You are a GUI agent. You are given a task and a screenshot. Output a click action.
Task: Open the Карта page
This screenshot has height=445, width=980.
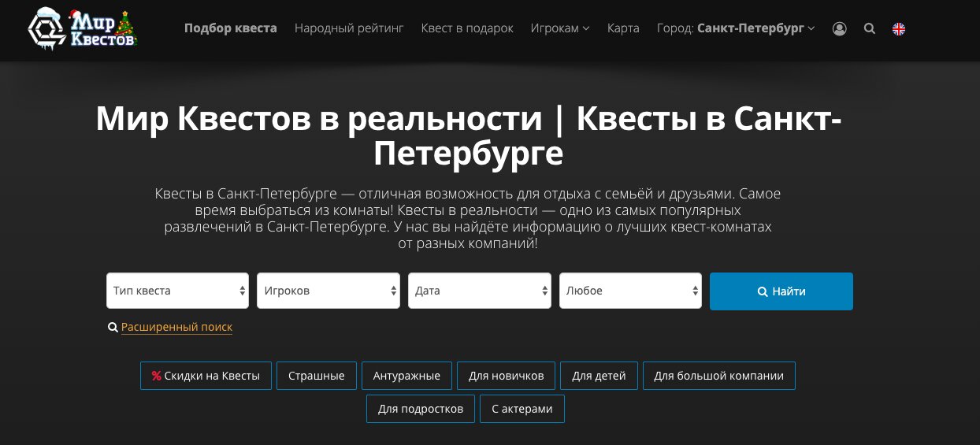click(623, 28)
